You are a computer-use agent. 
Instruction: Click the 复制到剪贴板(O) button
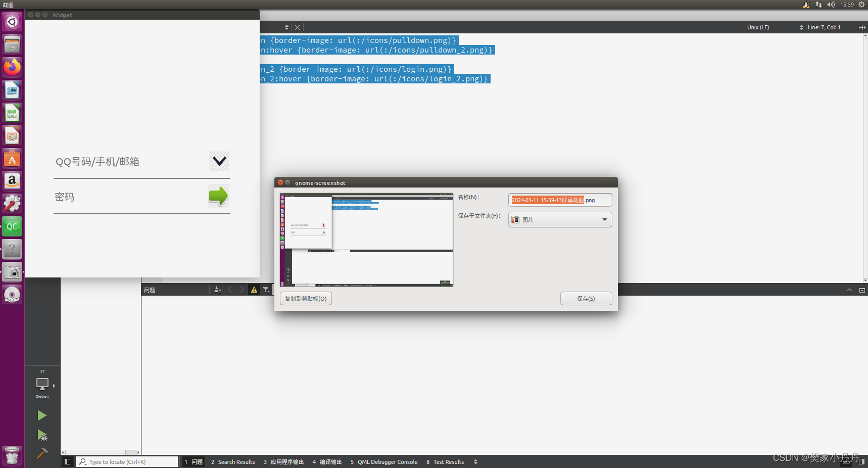[x=305, y=298]
